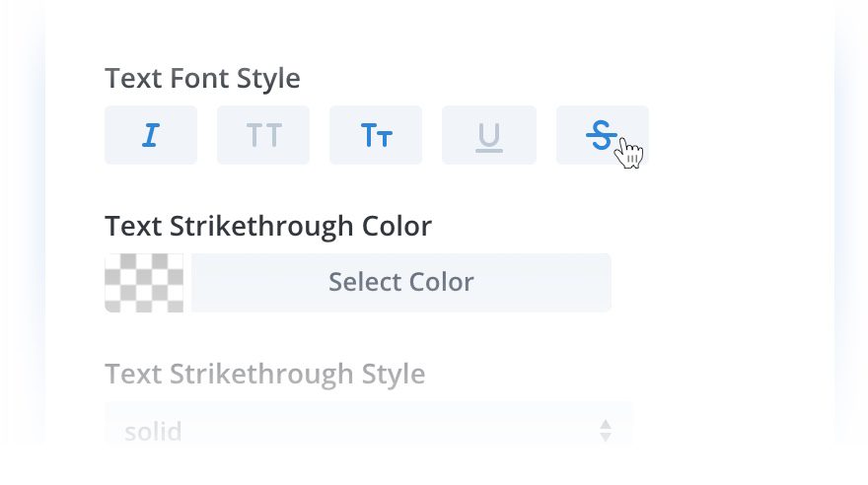Open color picker via Select Color

(x=401, y=283)
